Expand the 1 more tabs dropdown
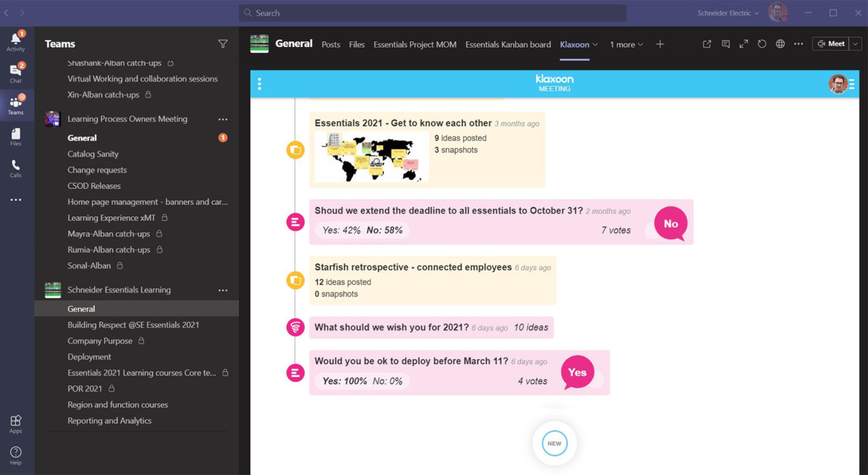This screenshot has width=868, height=475. coord(640,44)
